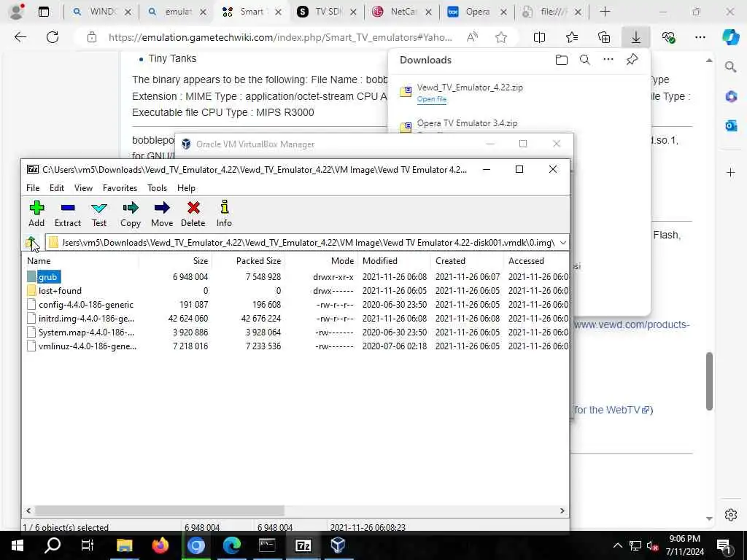The height and width of the screenshot is (560, 747).
Task: Select the lost+found folder row
Action: click(x=295, y=290)
